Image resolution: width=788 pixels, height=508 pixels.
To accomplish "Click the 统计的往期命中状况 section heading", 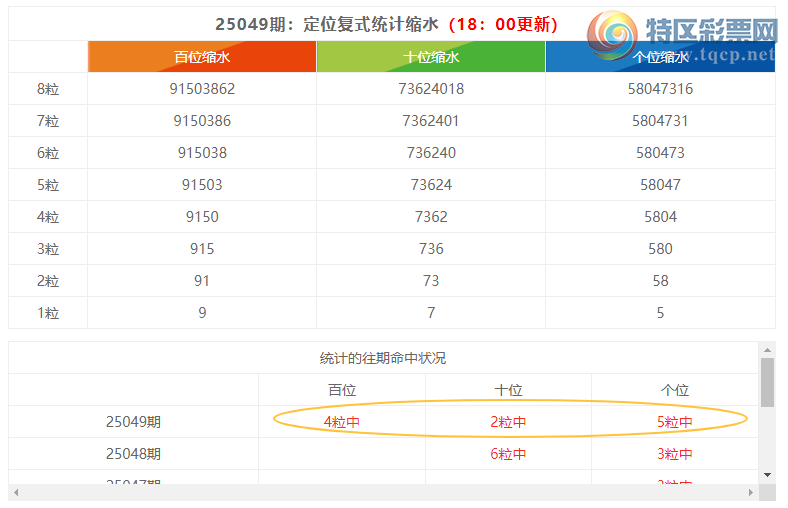I will [x=383, y=358].
